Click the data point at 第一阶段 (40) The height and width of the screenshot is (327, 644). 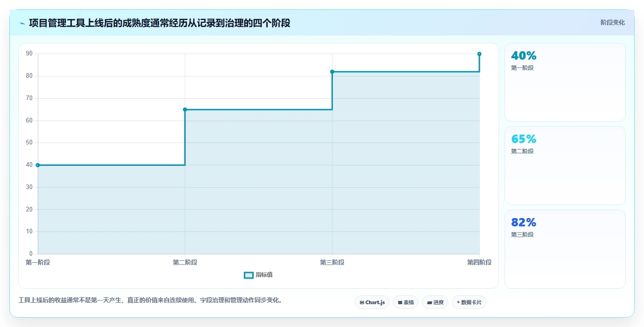coord(38,165)
